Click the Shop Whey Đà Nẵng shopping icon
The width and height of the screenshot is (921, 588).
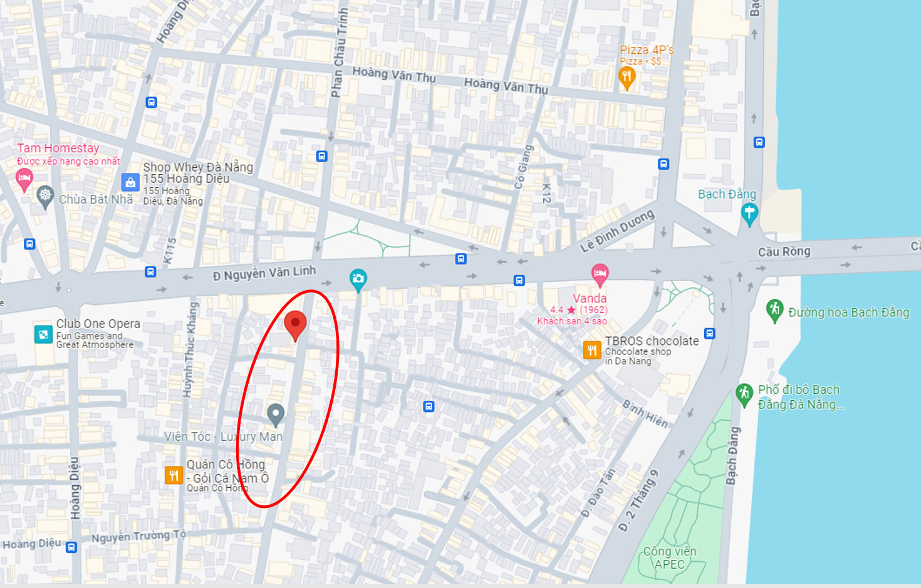(x=130, y=182)
